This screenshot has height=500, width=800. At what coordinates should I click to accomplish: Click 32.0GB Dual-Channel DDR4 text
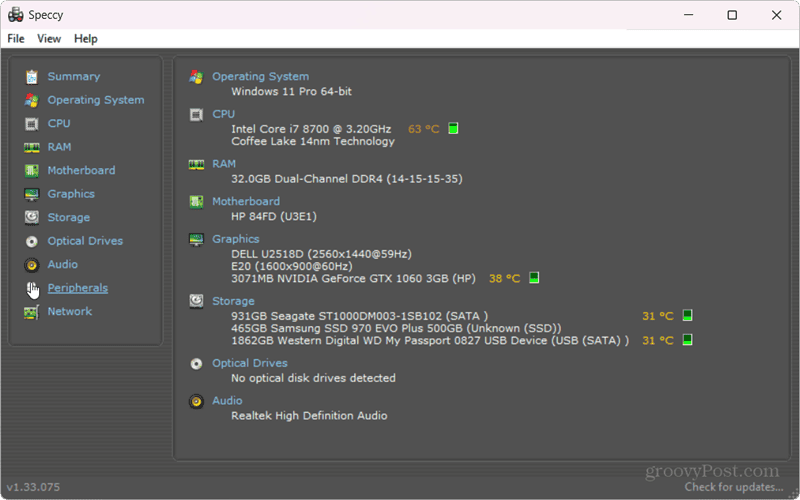pos(347,179)
